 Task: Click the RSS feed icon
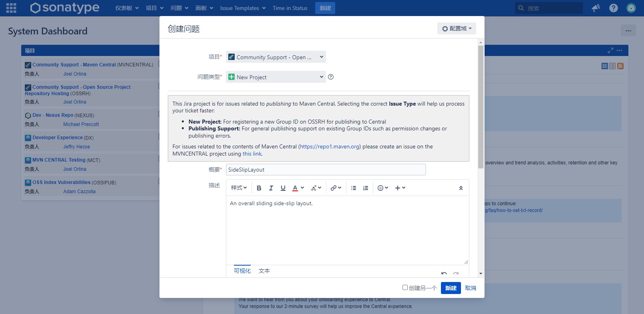pyautogui.click(x=620, y=66)
